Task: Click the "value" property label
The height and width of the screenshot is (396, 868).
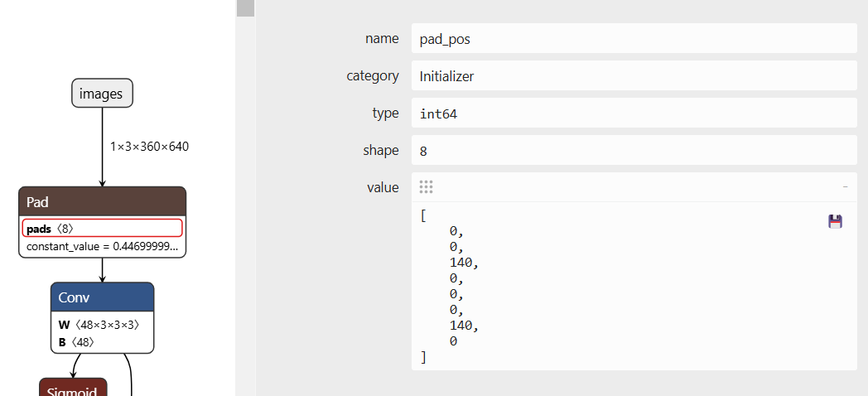Action: [x=382, y=187]
